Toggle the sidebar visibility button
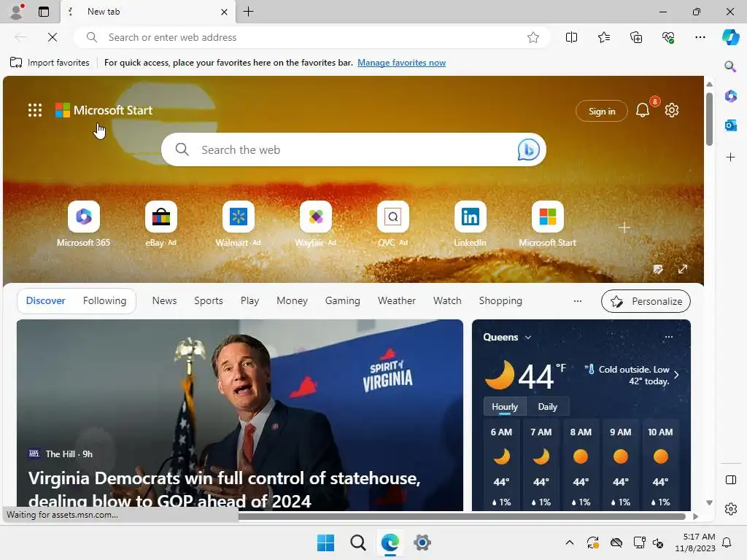 click(x=730, y=480)
